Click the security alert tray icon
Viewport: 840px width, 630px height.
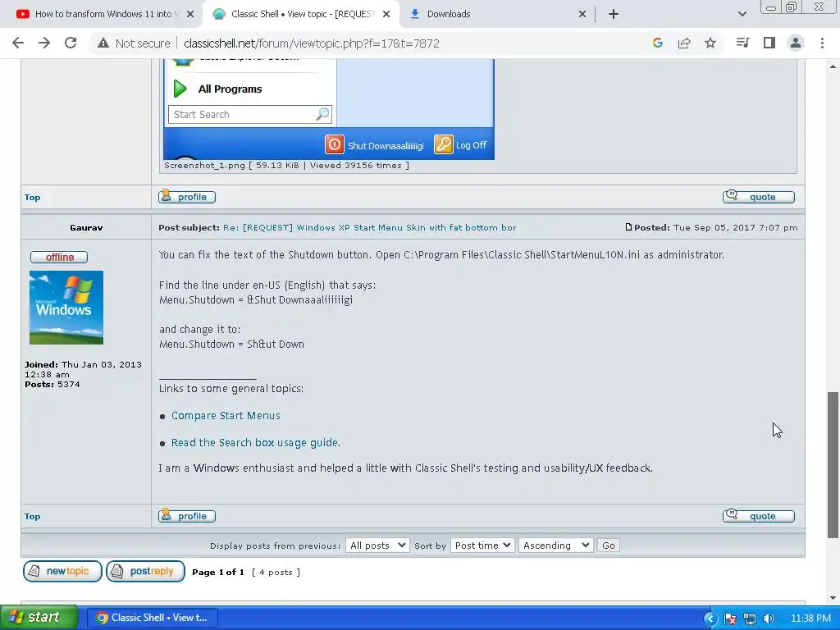point(729,619)
